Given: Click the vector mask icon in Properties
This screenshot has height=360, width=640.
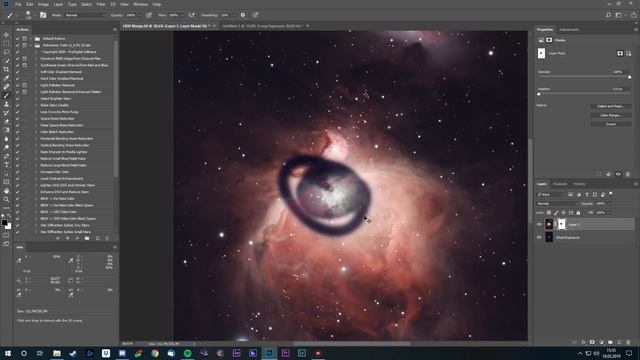Looking at the screenshot, I should [x=628, y=53].
